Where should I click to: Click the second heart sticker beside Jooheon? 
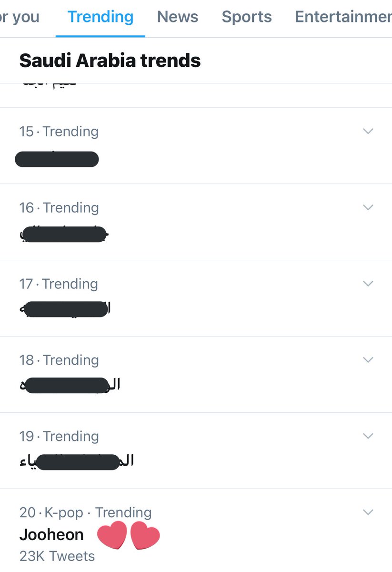(145, 535)
